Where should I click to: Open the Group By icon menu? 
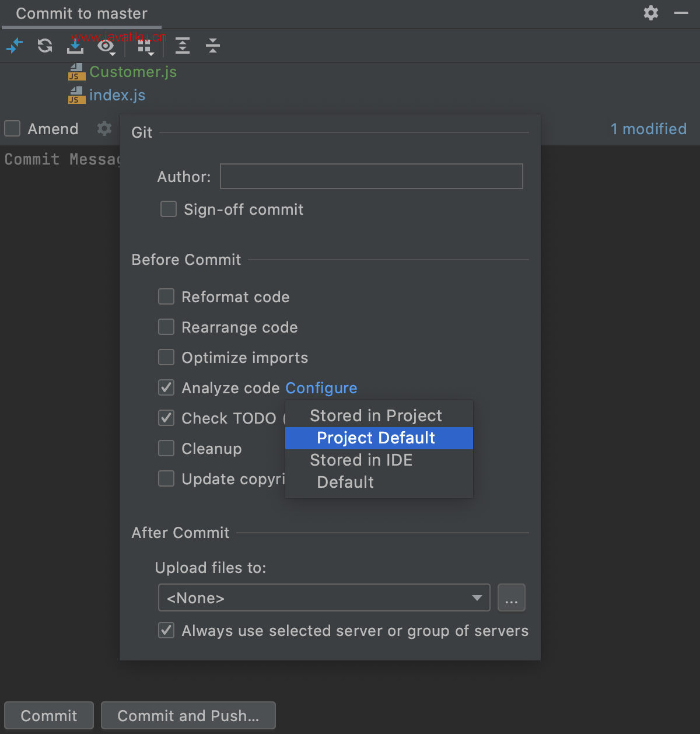[x=145, y=46]
